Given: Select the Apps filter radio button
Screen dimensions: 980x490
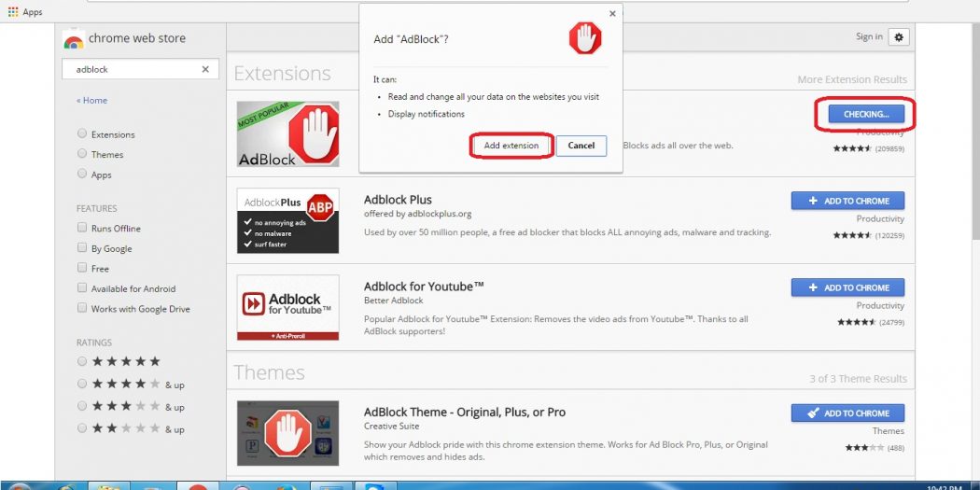Looking at the screenshot, I should coord(82,174).
